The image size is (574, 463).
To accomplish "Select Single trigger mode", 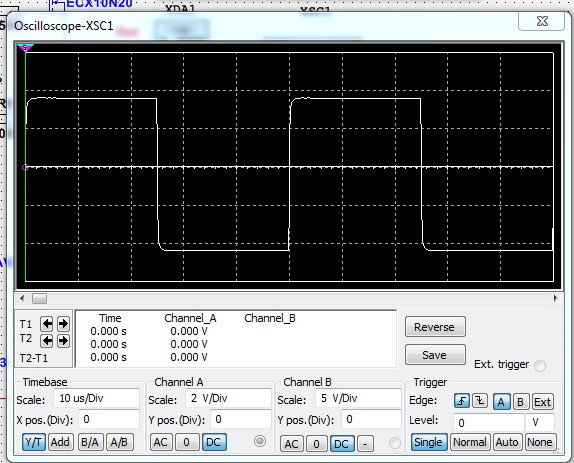I will pyautogui.click(x=429, y=442).
